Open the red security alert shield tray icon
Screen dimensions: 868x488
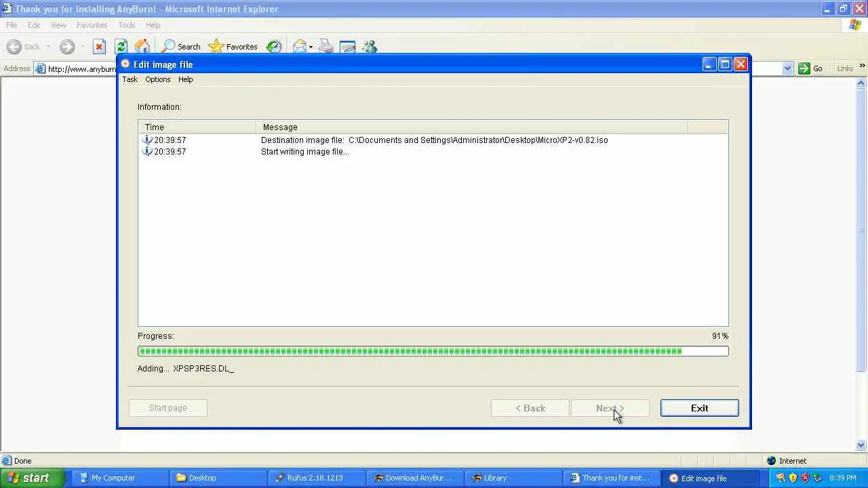point(805,478)
